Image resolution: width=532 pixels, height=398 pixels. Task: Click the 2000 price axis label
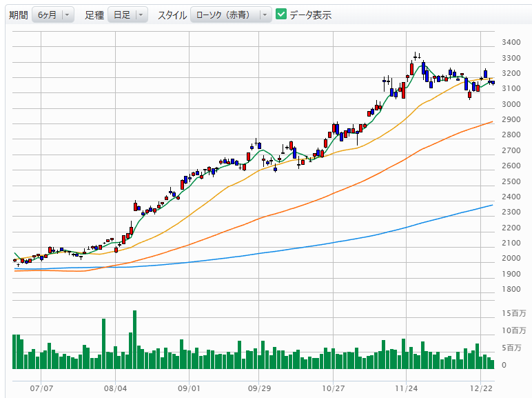click(511, 259)
